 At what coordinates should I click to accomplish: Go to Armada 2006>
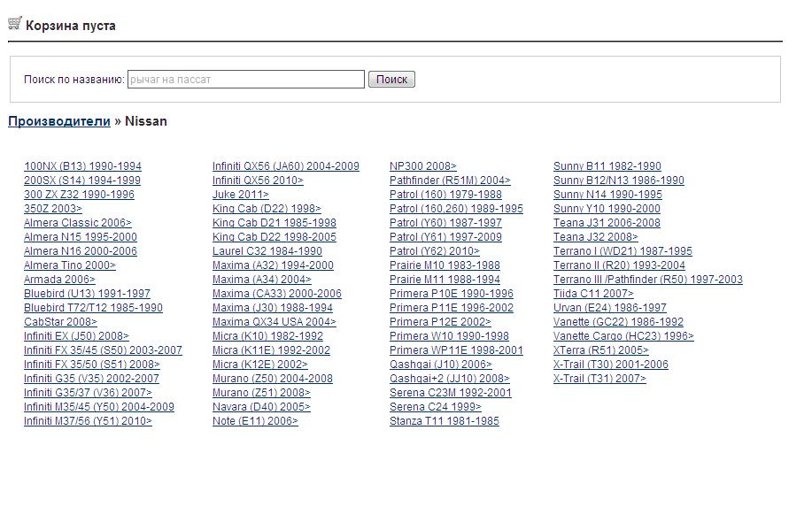click(x=59, y=280)
